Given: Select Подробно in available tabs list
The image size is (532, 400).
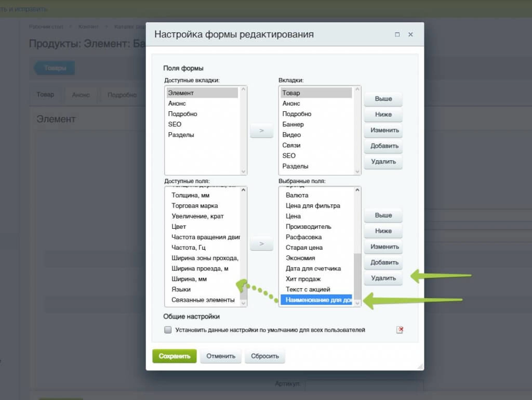Looking at the screenshot, I should coord(202,114).
